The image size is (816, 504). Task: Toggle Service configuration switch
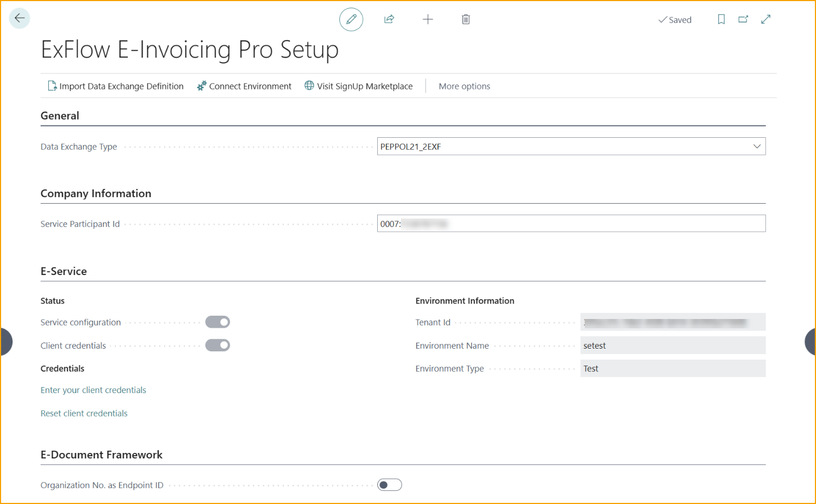click(217, 322)
